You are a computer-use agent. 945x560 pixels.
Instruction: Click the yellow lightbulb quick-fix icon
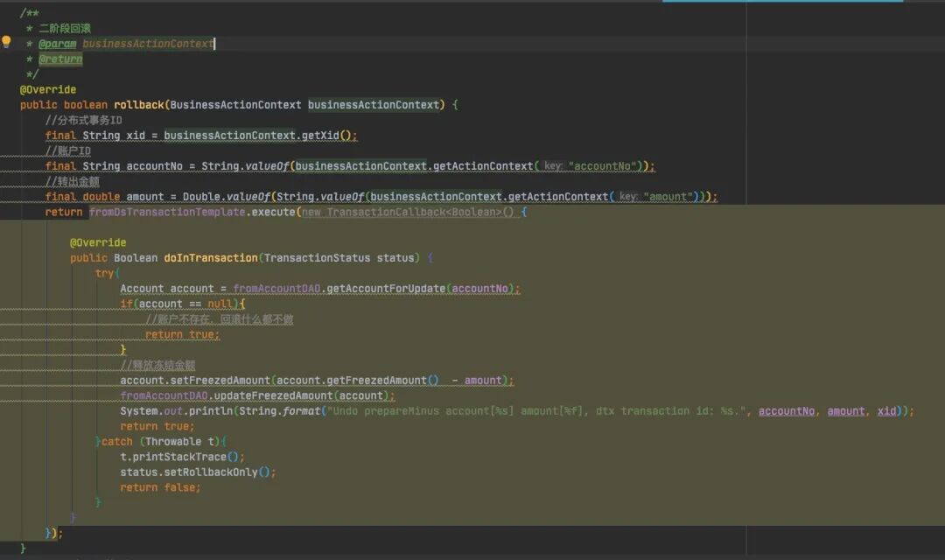pyautogui.click(x=6, y=42)
